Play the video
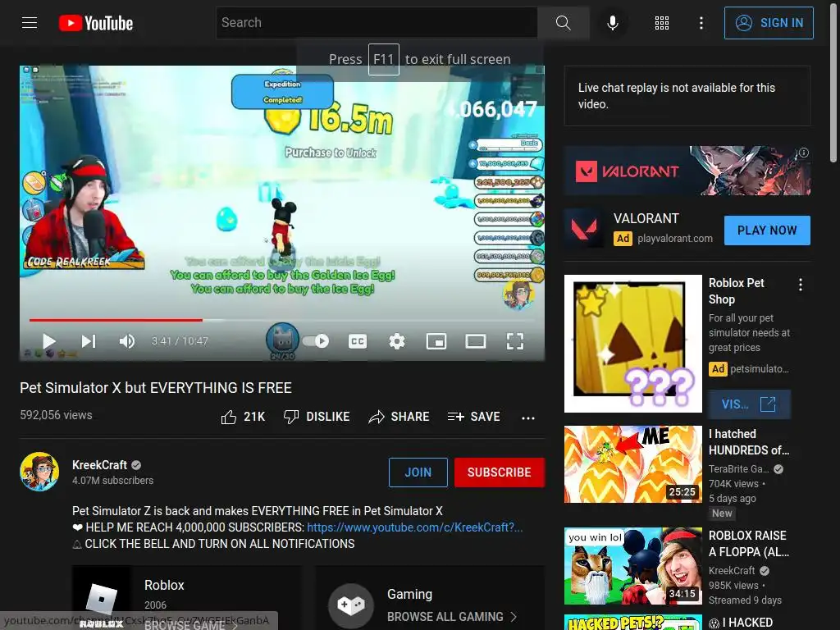The width and height of the screenshot is (840, 630). pyautogui.click(x=48, y=340)
